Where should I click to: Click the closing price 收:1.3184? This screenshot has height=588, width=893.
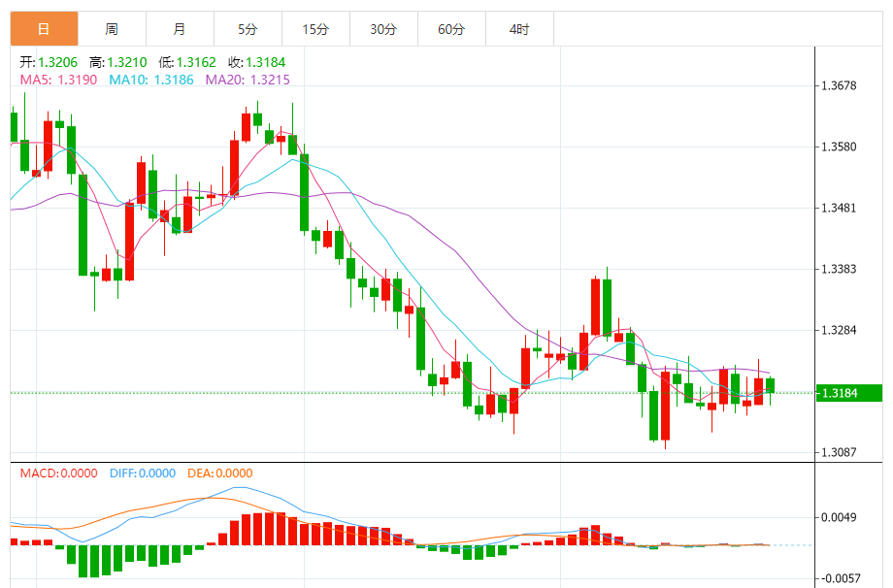coord(257,62)
